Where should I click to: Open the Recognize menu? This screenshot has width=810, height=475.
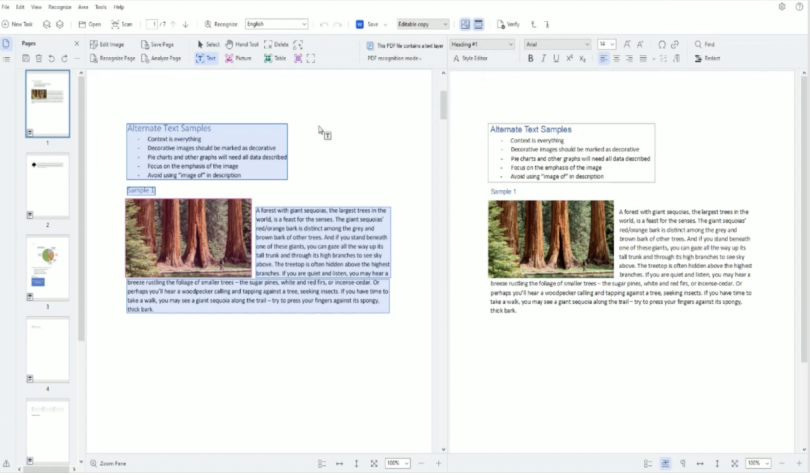(59, 7)
